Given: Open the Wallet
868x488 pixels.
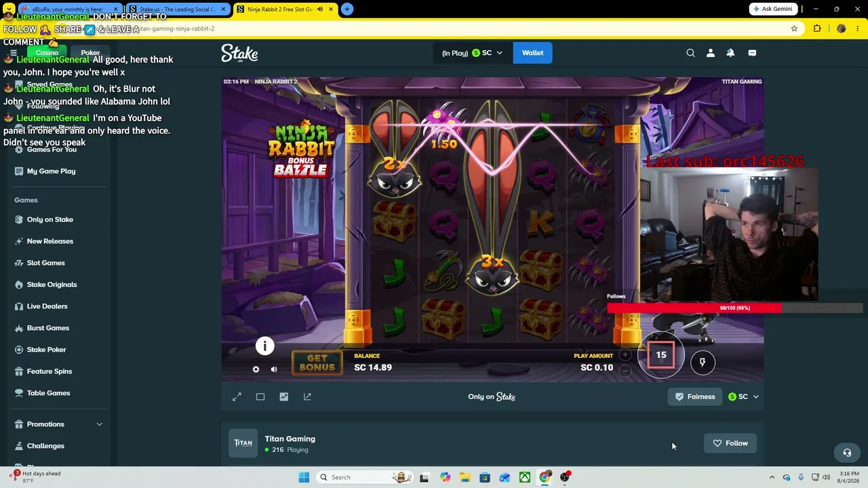Looking at the screenshot, I should click(532, 53).
